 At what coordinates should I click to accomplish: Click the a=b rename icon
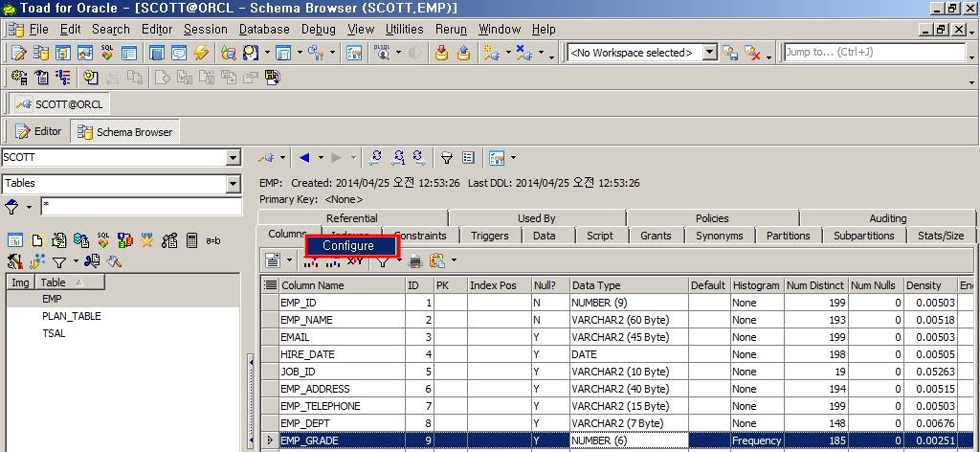pyautogui.click(x=213, y=240)
